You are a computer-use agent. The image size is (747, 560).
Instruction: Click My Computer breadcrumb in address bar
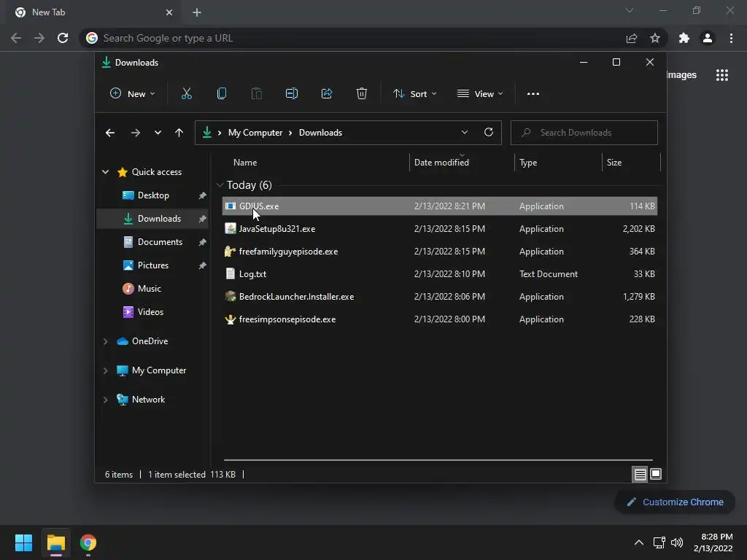tap(255, 133)
